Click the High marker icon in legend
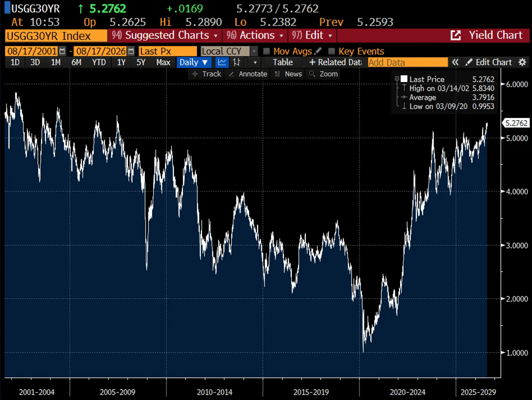The image size is (532, 400). point(404,88)
